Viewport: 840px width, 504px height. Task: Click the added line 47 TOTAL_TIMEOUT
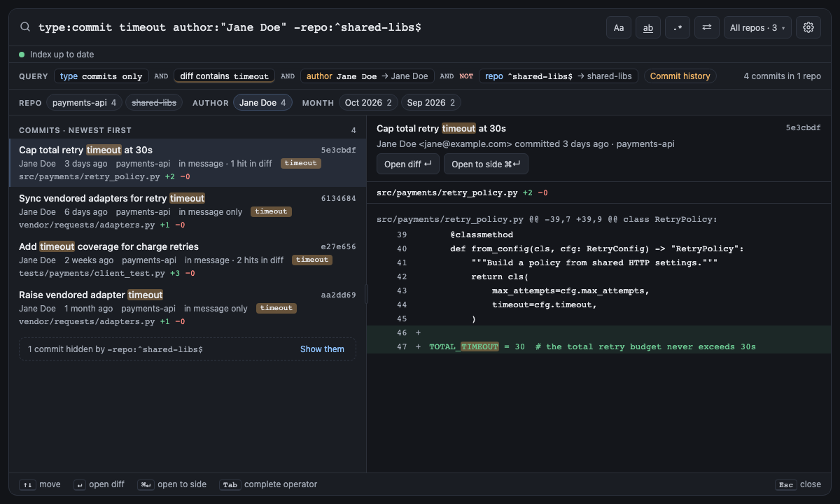pos(598,346)
